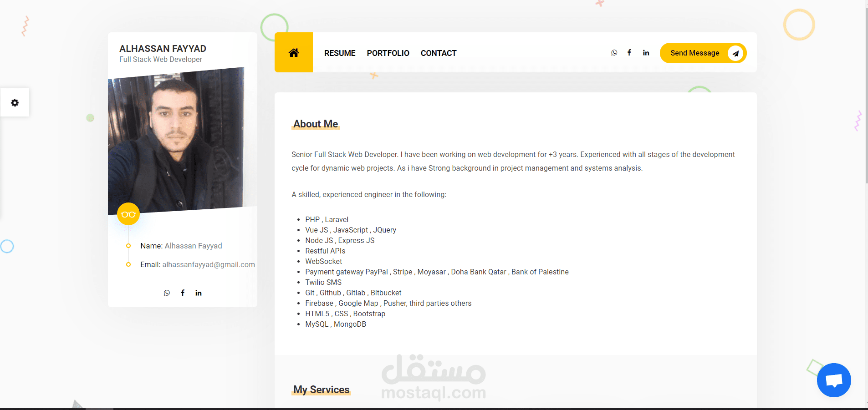
Task: Click the 'Name: Alhassan Fayyad' row
Action: 181,246
